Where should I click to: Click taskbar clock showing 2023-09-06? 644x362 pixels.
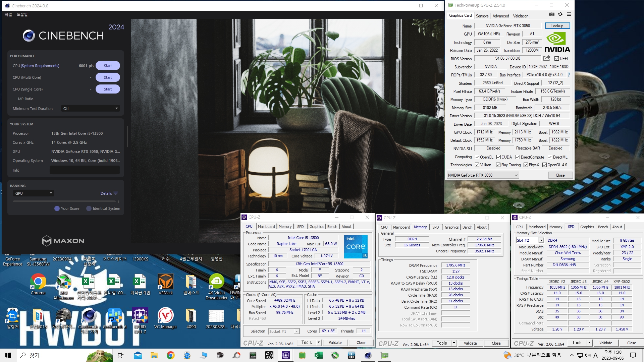[612, 355]
